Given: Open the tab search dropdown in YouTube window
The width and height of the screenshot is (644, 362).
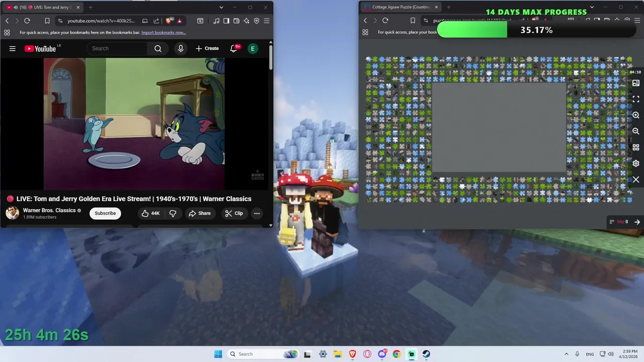Looking at the screenshot, I should (221, 8).
